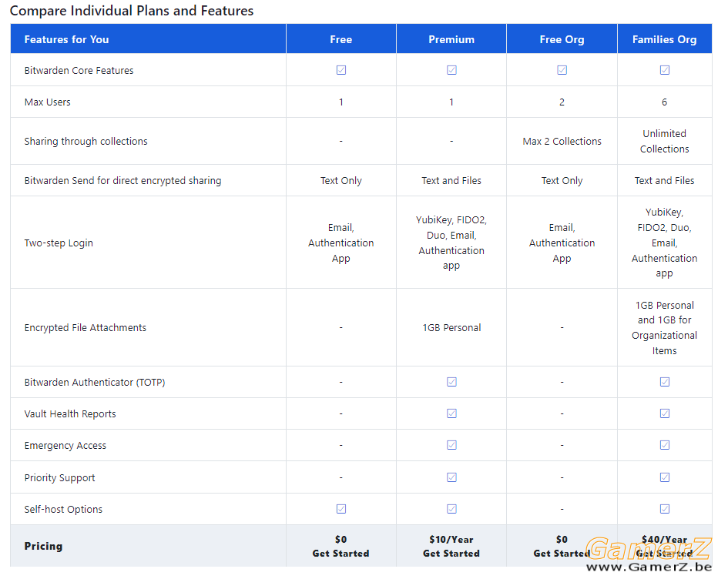The width and height of the screenshot is (728, 579).
Task: Click Max Users value 2 for Free Org
Action: point(562,102)
